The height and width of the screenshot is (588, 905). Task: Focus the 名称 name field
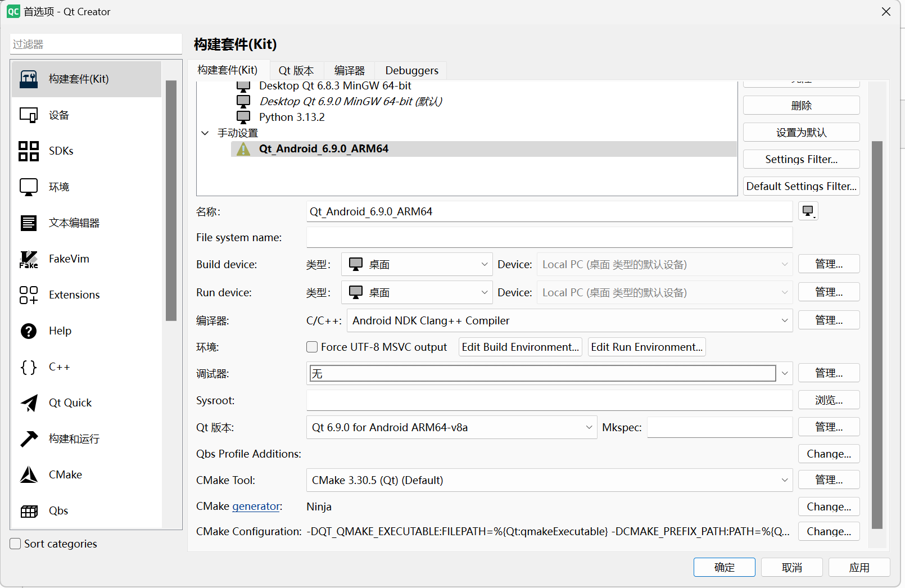[550, 212]
